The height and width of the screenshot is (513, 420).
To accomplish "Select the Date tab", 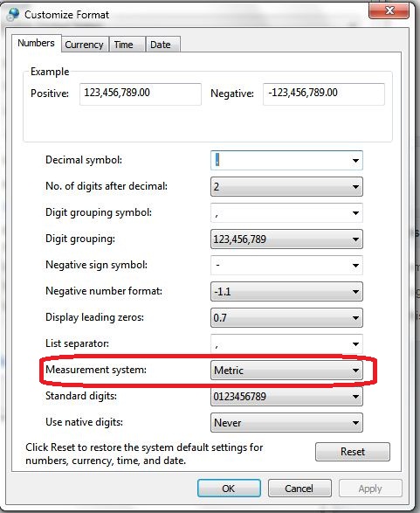I will coord(161,45).
